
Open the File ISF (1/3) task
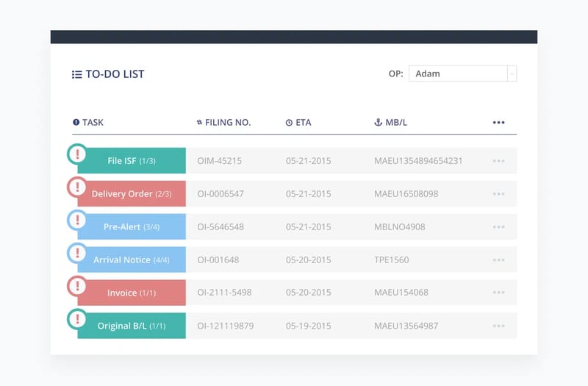click(132, 161)
